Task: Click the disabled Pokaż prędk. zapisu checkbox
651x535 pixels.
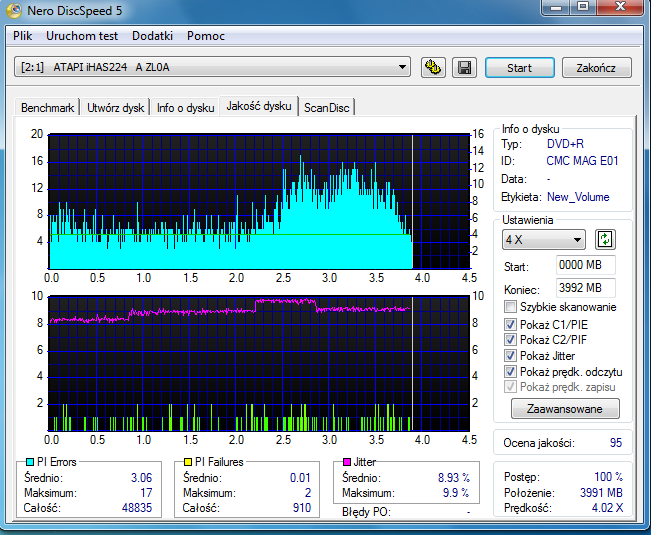Action: click(510, 387)
